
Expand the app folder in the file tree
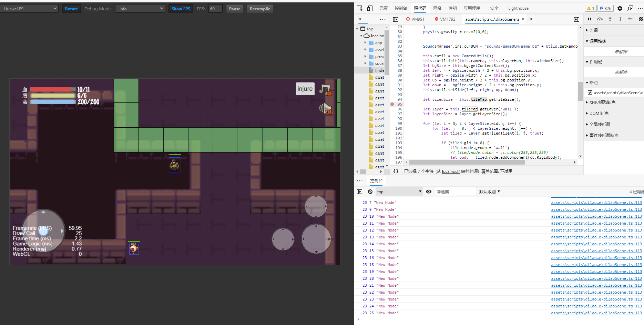366,43
